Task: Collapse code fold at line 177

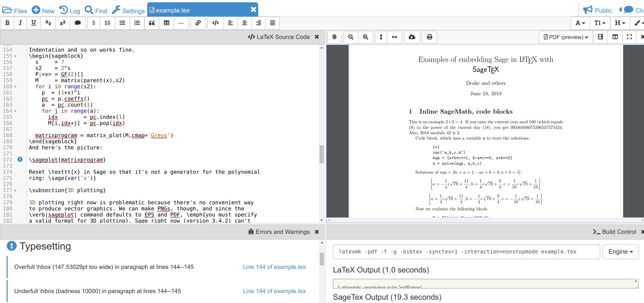Action: [15, 190]
